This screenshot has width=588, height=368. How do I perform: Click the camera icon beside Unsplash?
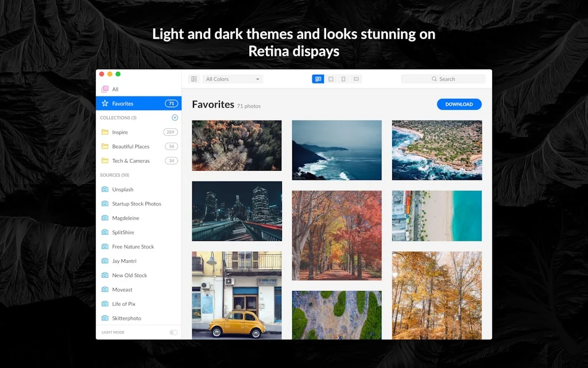click(105, 189)
